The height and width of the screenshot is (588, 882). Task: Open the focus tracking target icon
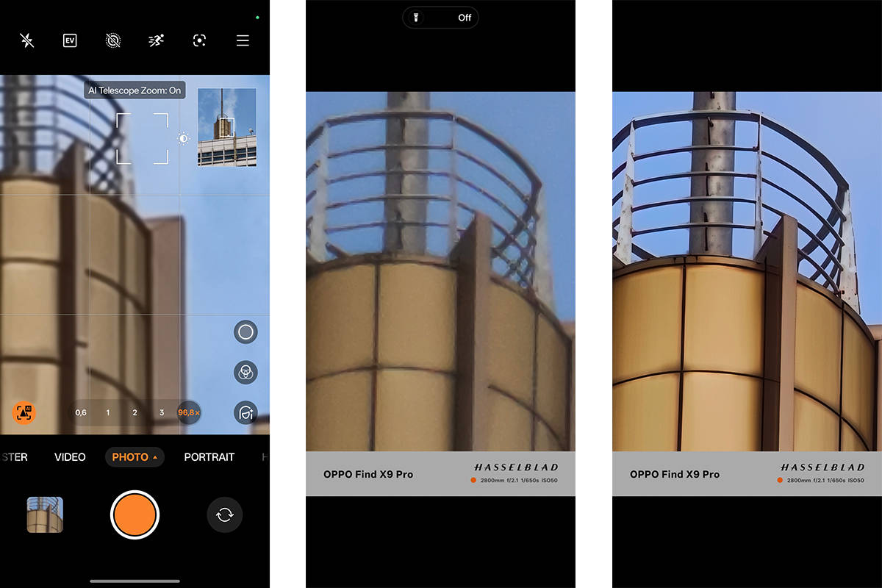pyautogui.click(x=199, y=40)
